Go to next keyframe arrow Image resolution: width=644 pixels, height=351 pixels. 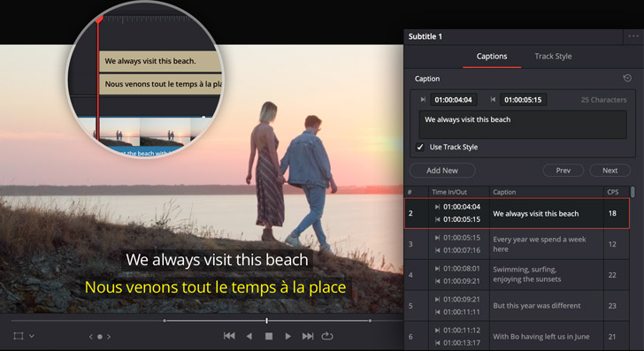click(109, 337)
